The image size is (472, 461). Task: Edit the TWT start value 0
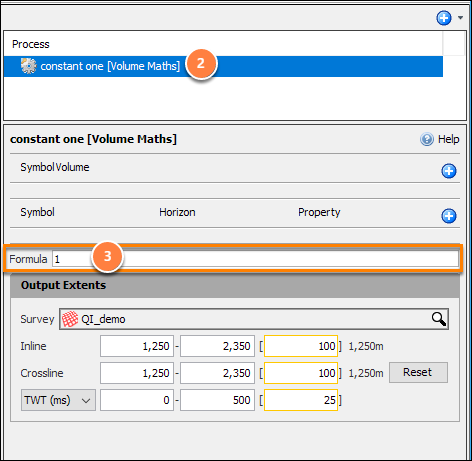click(137, 400)
